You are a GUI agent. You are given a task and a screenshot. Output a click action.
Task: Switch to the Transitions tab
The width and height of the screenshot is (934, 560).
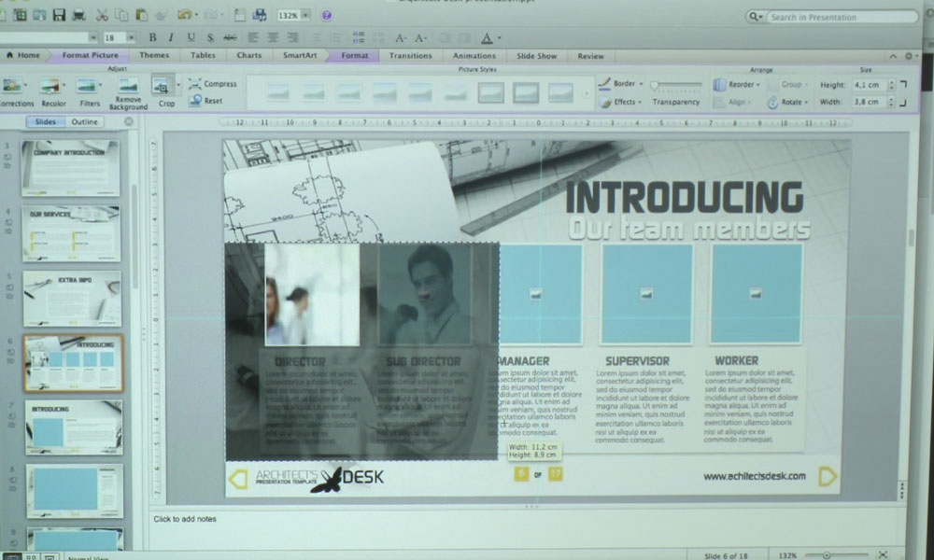(x=410, y=56)
